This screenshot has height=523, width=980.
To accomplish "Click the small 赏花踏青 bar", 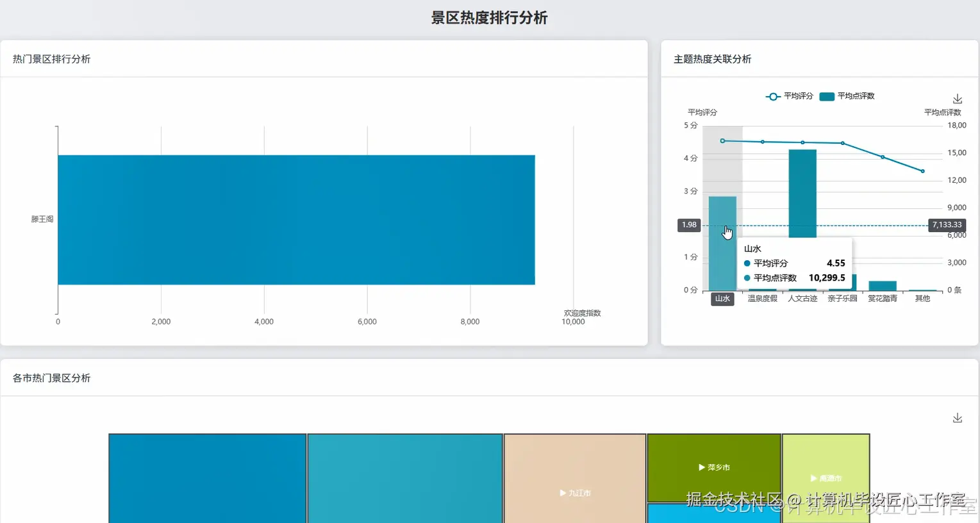I will [883, 286].
